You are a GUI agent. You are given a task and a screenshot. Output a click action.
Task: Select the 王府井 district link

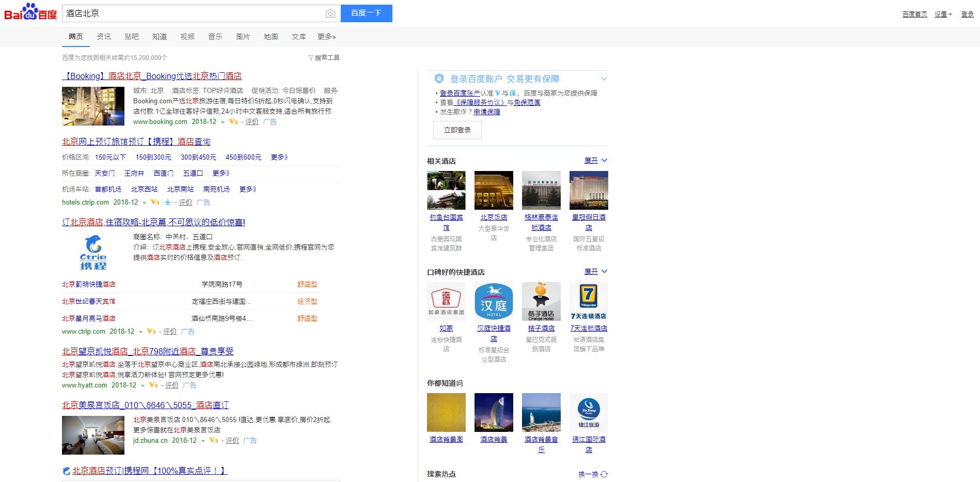click(134, 174)
